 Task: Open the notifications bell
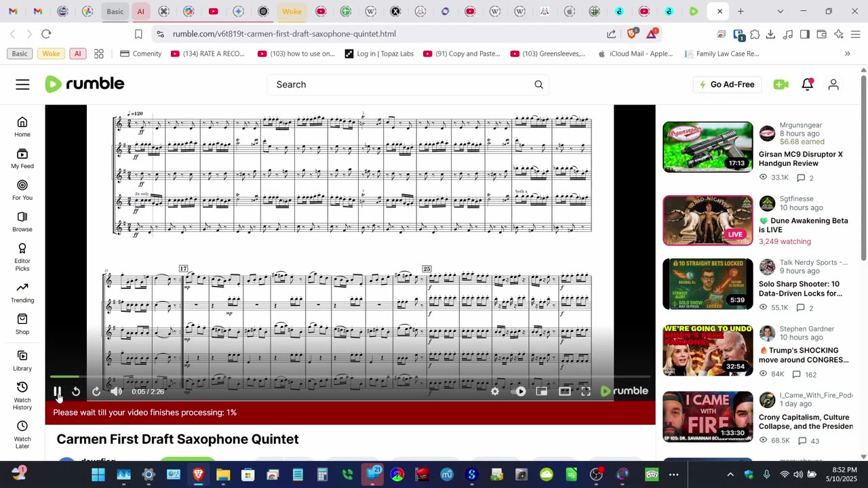point(807,85)
